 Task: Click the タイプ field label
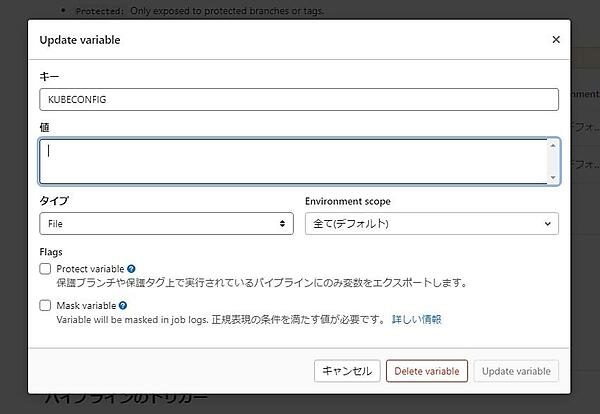(54, 201)
